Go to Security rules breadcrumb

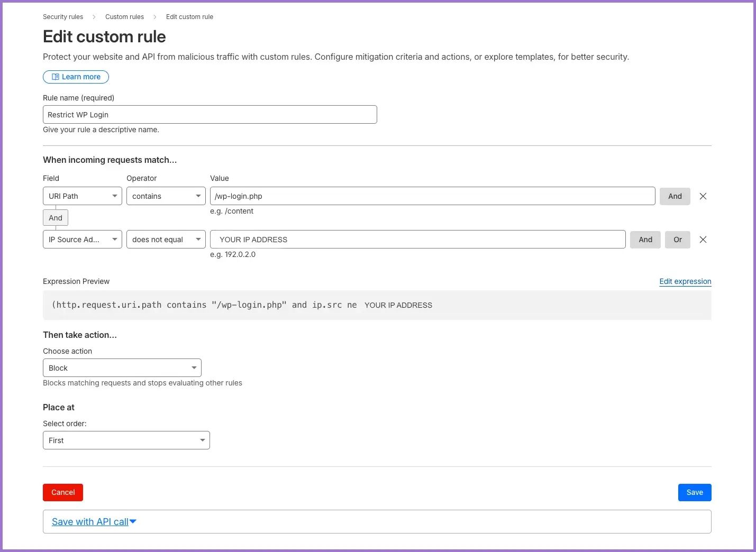click(x=63, y=17)
